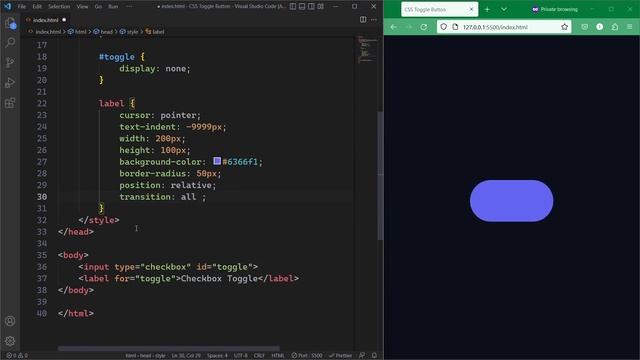Open the Selection menu
Viewport: 640px width, 360px height.
pos(59,7)
